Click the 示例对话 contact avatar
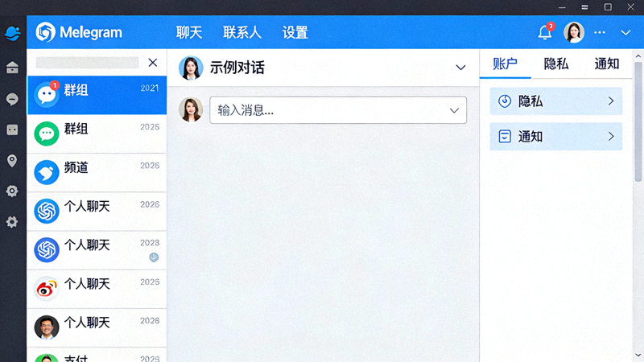The image size is (644, 362). click(x=191, y=68)
